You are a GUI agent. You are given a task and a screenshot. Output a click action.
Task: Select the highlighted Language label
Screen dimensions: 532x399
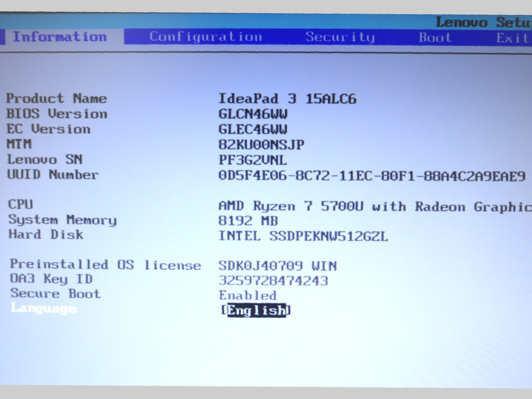[44, 308]
